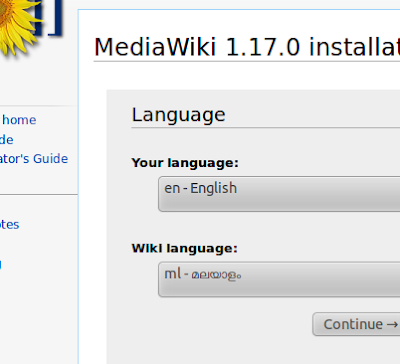The width and height of the screenshot is (400, 364).
Task: Open the 'Wiki language' dropdown showing ml
Action: pos(279,279)
